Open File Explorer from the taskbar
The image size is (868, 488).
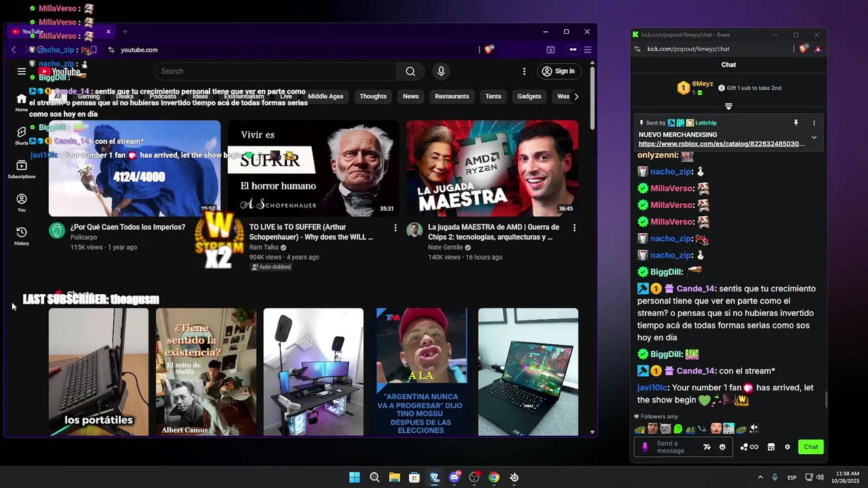pyautogui.click(x=395, y=477)
